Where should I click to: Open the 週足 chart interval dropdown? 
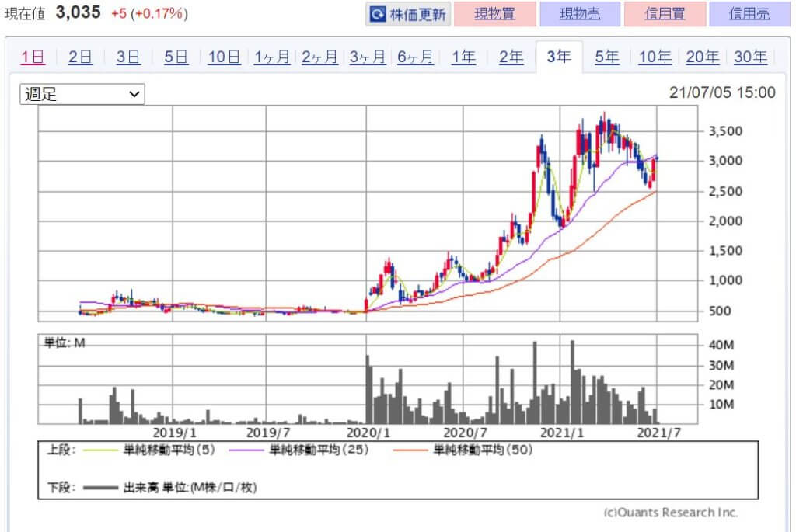[x=82, y=95]
